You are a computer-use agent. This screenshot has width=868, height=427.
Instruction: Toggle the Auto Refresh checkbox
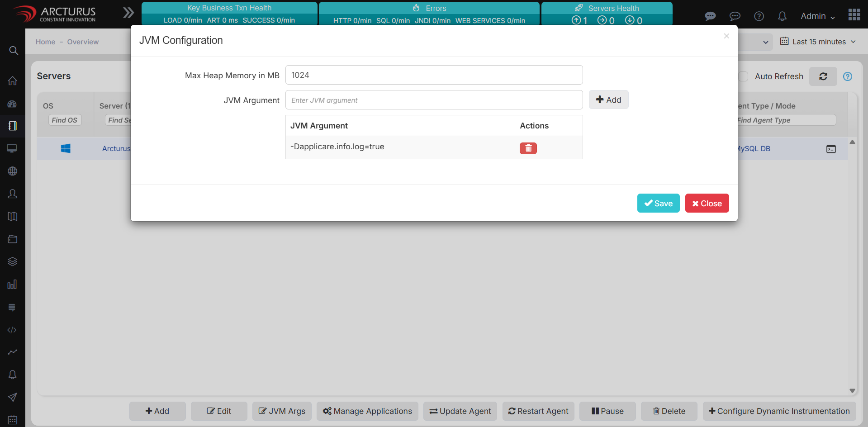(x=743, y=76)
